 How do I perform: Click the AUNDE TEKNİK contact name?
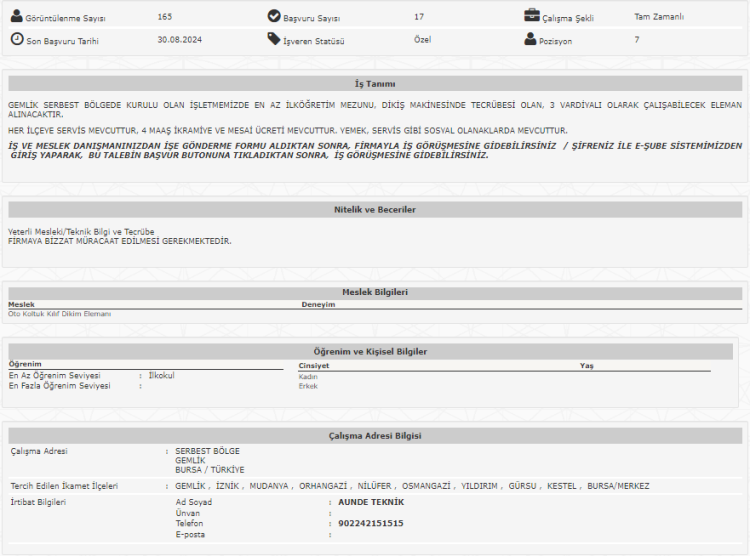point(371,502)
